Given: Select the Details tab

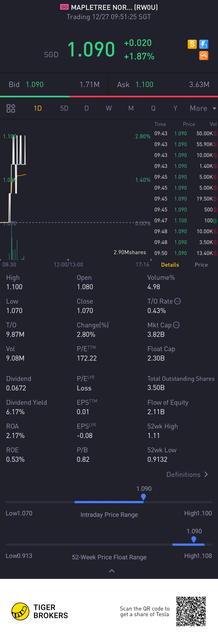Looking at the screenshot, I should pos(170,265).
